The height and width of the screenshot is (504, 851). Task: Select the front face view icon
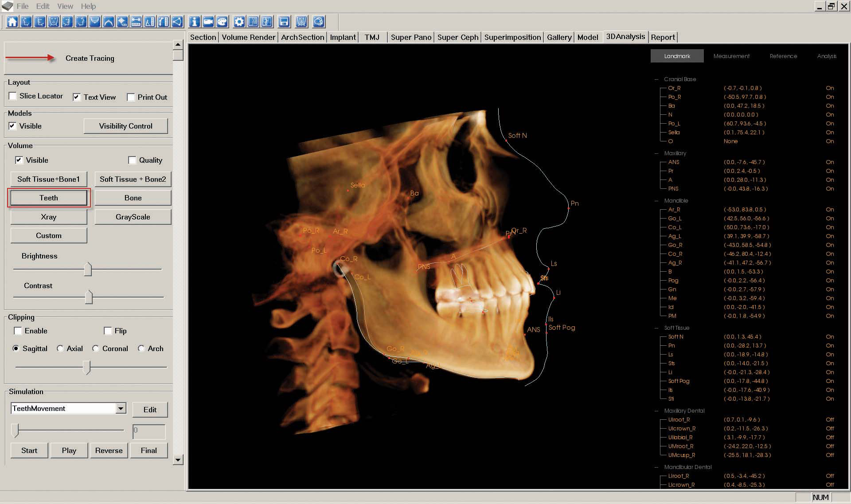coord(54,21)
